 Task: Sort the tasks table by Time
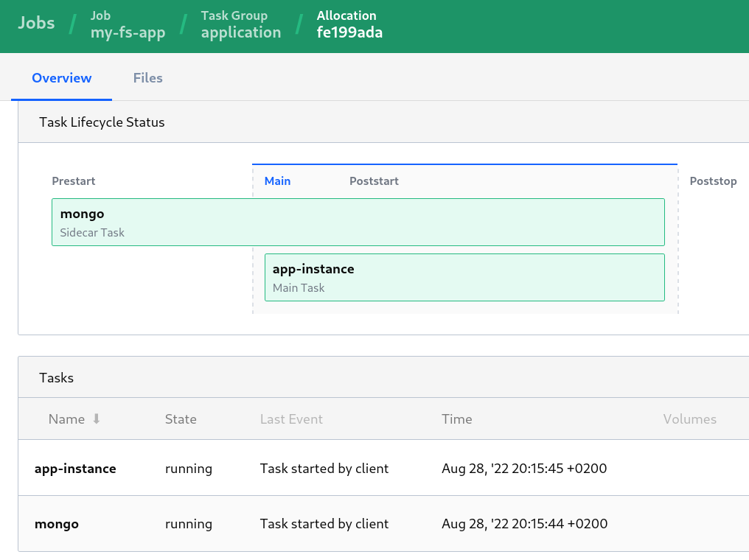pyautogui.click(x=456, y=419)
